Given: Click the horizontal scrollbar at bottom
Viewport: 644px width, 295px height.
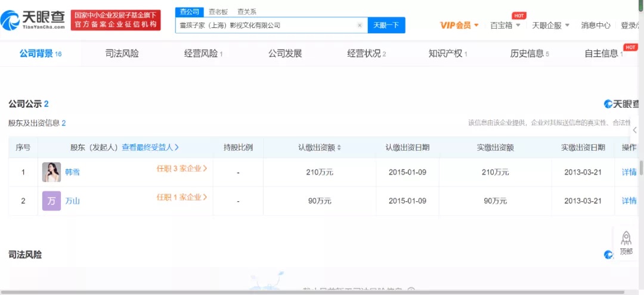Looking at the screenshot, I should coord(312,293).
